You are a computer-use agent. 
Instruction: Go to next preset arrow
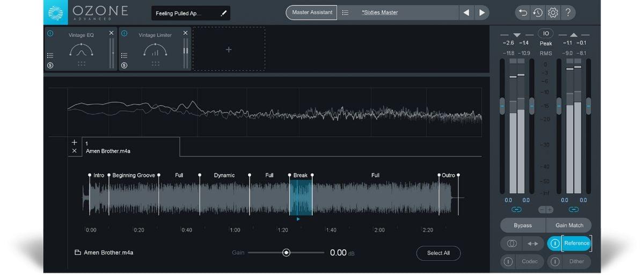point(482,12)
